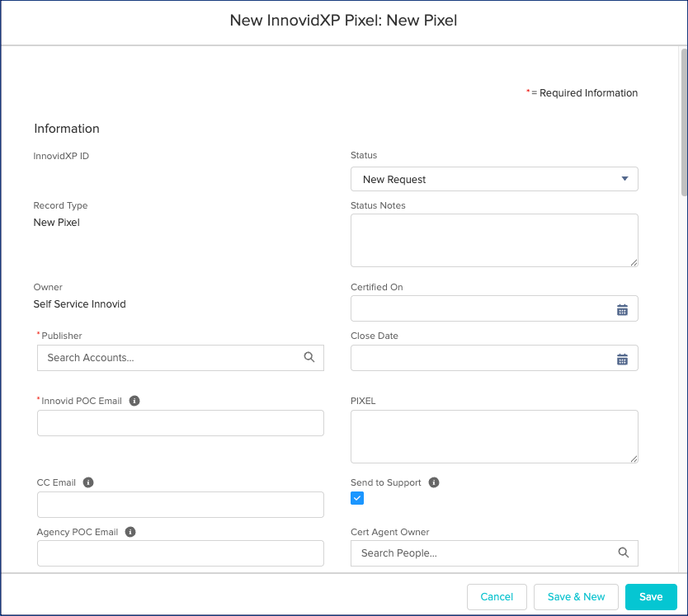Click the Save & New button
The width and height of the screenshot is (688, 616).
[576, 597]
